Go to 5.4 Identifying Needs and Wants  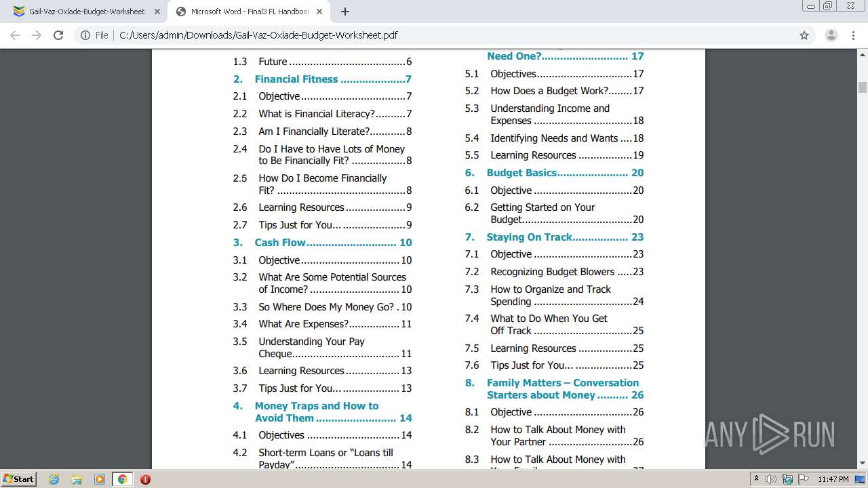point(554,138)
